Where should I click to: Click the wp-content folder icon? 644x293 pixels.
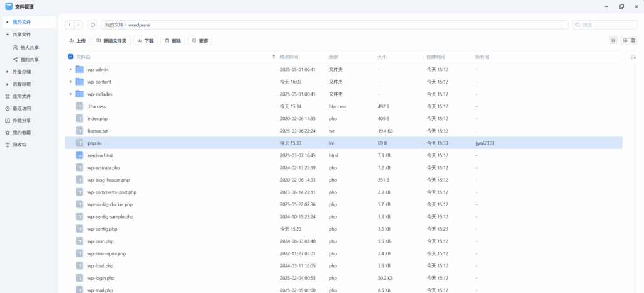click(x=80, y=82)
